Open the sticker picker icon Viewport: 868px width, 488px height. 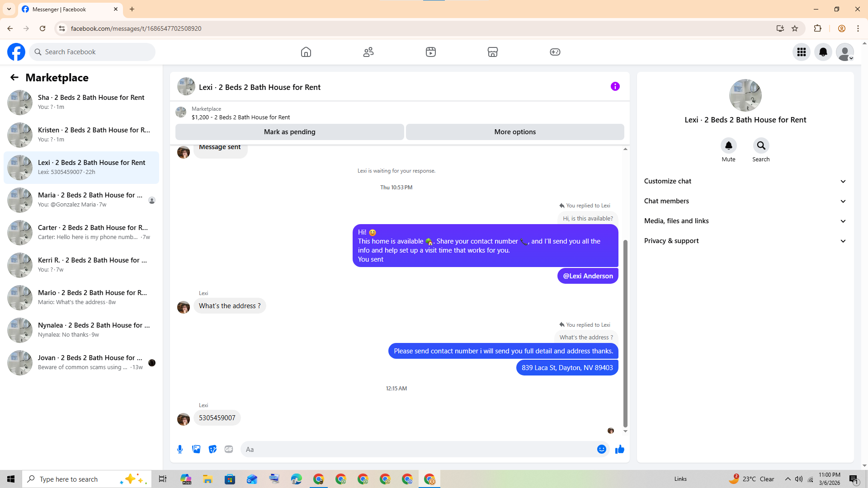(x=212, y=449)
